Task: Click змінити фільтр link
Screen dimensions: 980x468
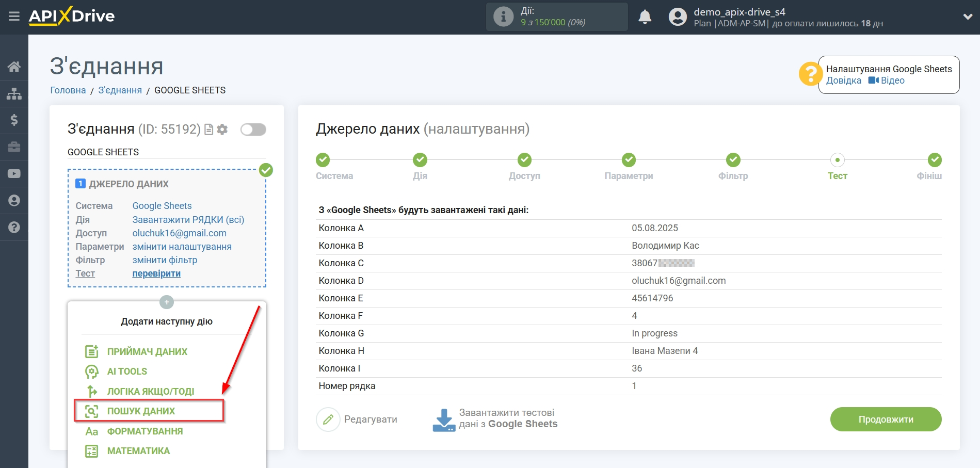Action: click(x=165, y=260)
